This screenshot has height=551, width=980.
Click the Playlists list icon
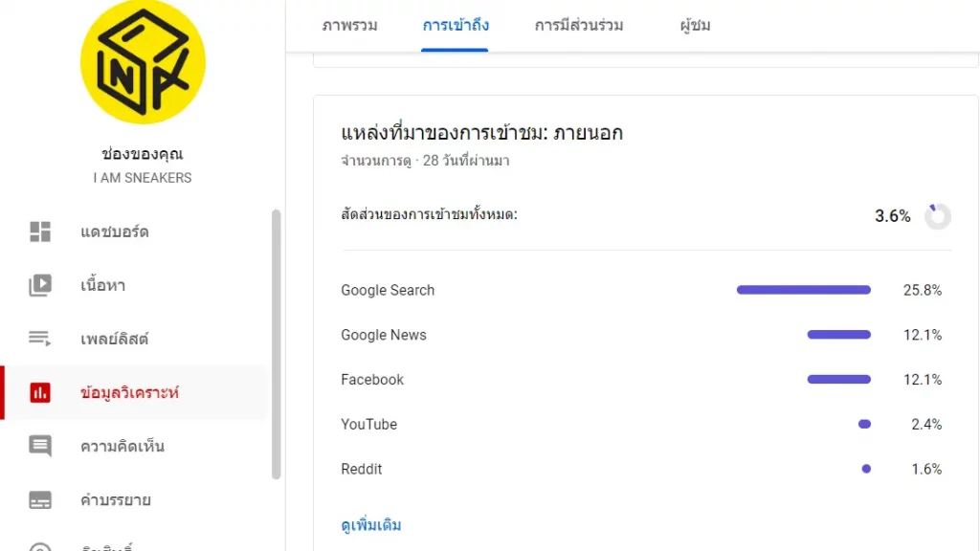pyautogui.click(x=40, y=339)
